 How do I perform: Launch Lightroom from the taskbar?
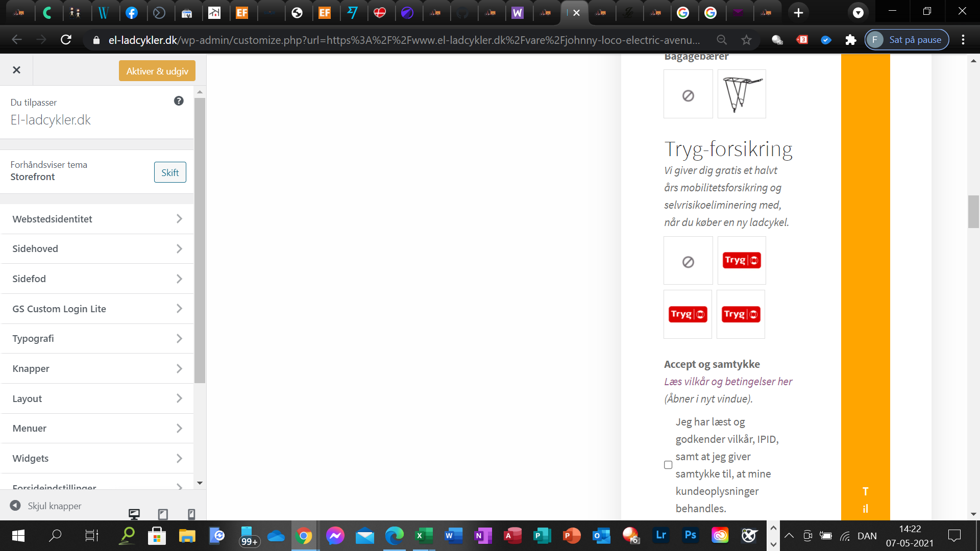pyautogui.click(x=661, y=536)
